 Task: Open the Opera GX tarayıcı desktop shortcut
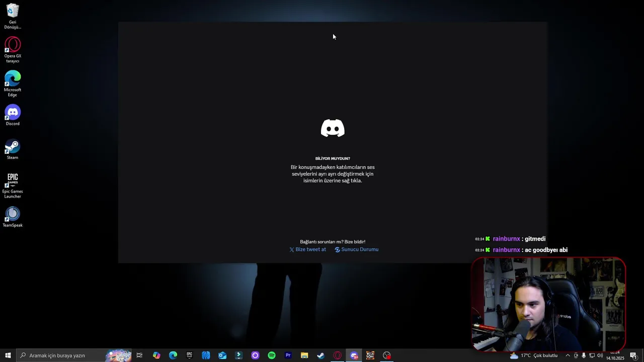coord(13,50)
